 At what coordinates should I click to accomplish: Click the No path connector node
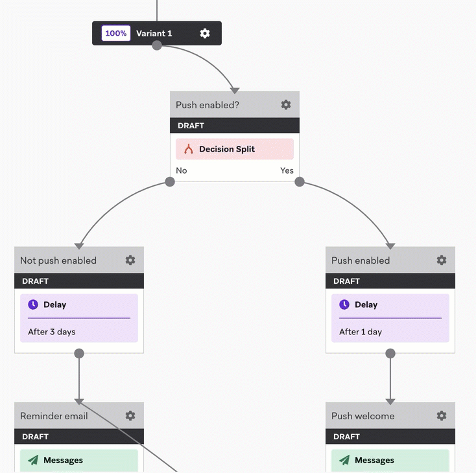click(x=170, y=181)
